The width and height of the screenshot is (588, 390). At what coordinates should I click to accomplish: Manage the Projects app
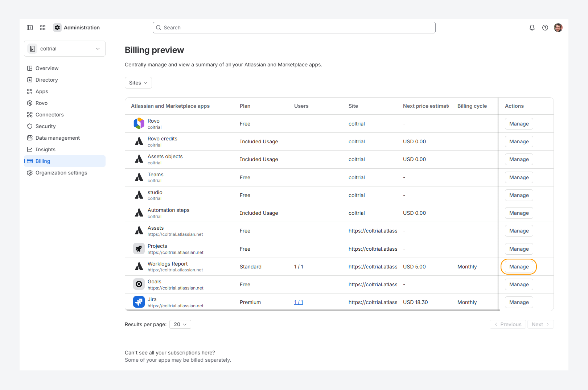[x=519, y=249]
